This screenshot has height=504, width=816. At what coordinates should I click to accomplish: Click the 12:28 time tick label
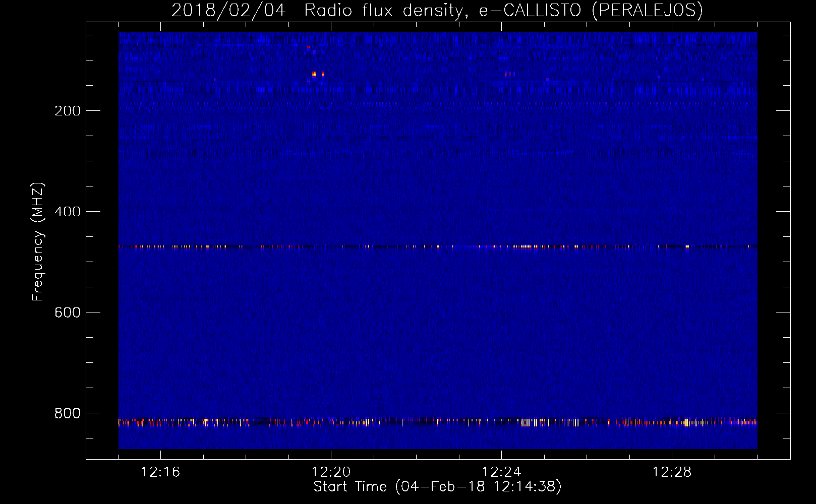pyautogui.click(x=672, y=472)
